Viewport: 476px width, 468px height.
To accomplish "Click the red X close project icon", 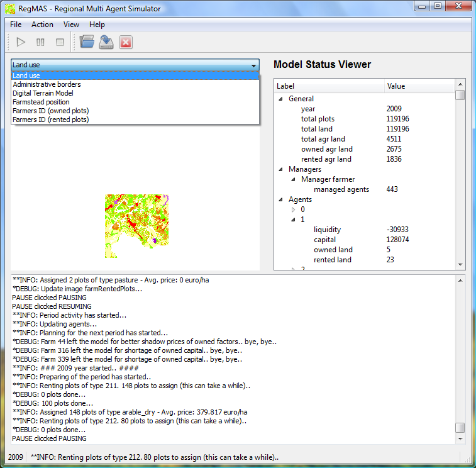I will click(126, 42).
